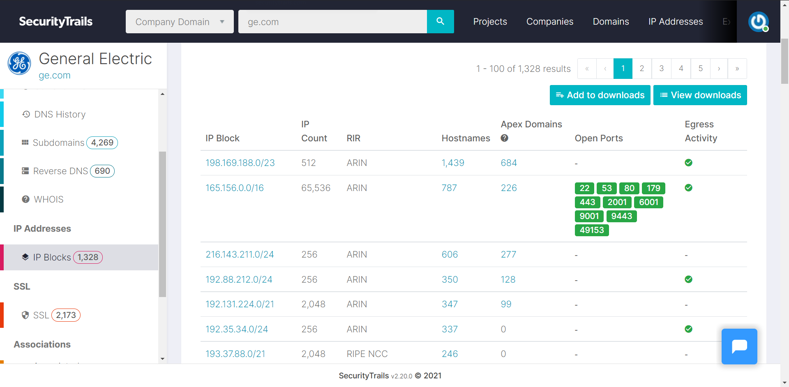The height and width of the screenshot is (387, 789).
Task: Open IP block 193.37.88.0/21
Action: (x=235, y=354)
